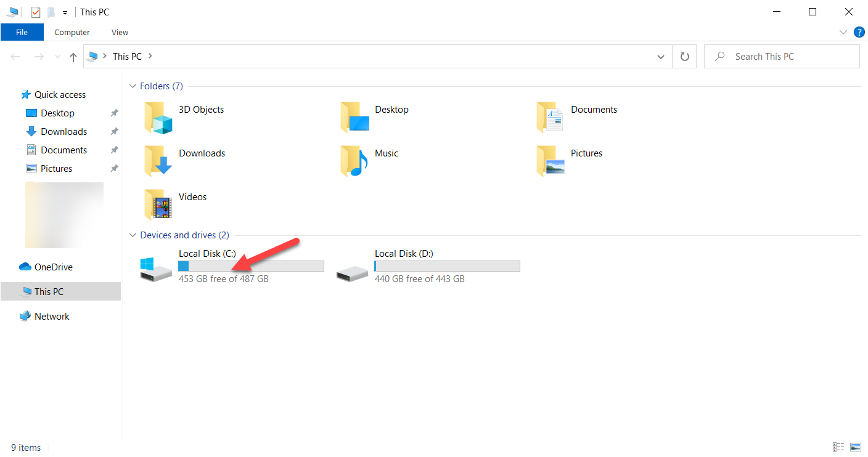Image resolution: width=868 pixels, height=457 pixels.
Task: Switch to details view from the status bar
Action: tap(838, 447)
